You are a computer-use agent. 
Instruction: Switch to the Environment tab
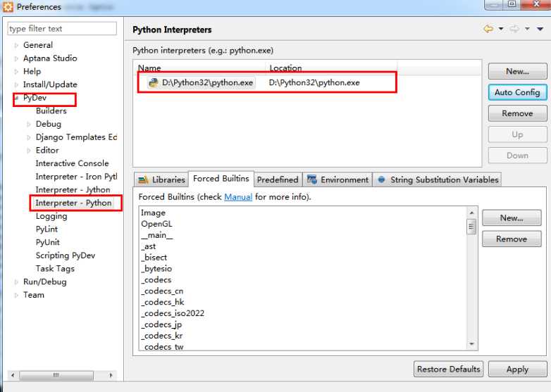[x=338, y=179]
